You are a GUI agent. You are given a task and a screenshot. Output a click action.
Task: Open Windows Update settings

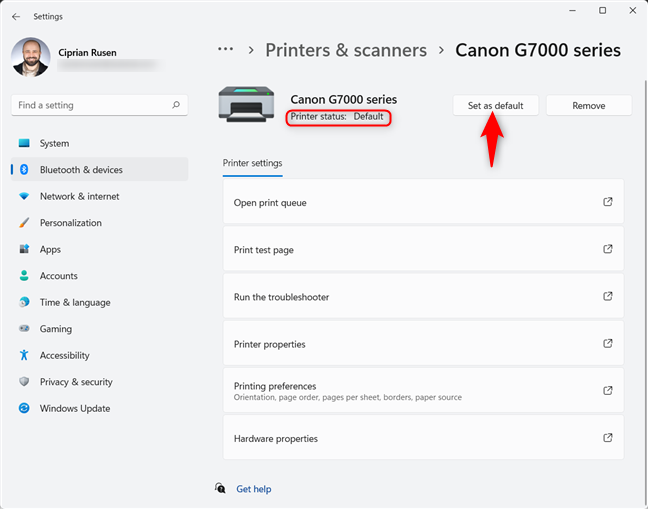tap(100, 408)
